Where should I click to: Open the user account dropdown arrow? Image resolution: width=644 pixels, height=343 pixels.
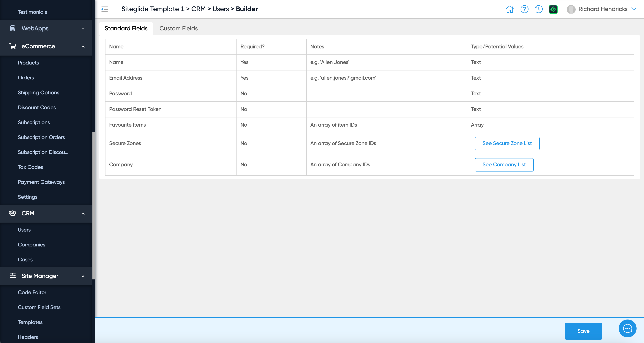(634, 9)
